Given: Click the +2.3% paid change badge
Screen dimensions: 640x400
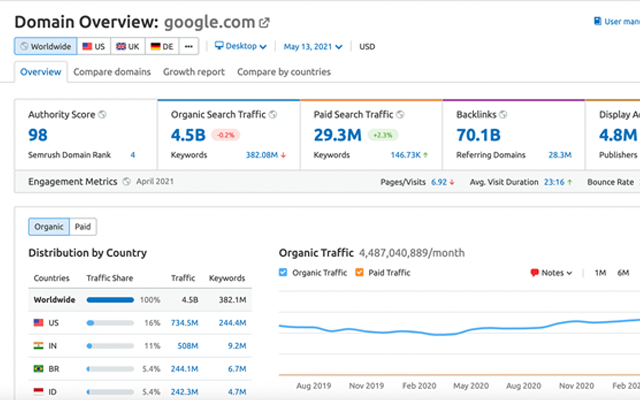Looking at the screenshot, I should pos(382,135).
